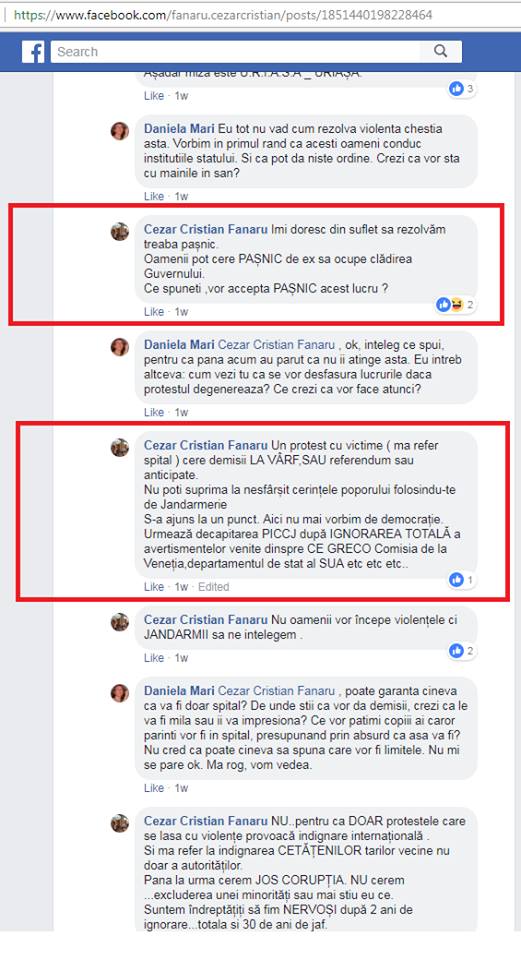Click the search magnifier icon

click(x=440, y=51)
